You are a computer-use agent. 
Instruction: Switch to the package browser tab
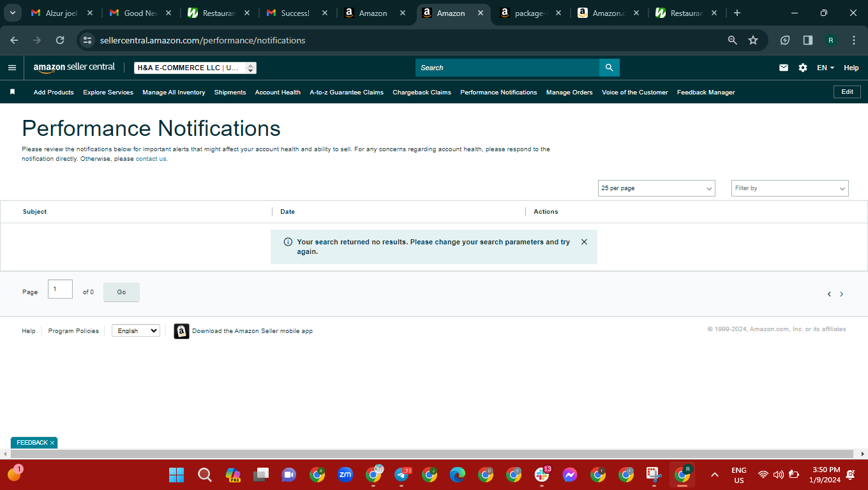[x=531, y=13]
